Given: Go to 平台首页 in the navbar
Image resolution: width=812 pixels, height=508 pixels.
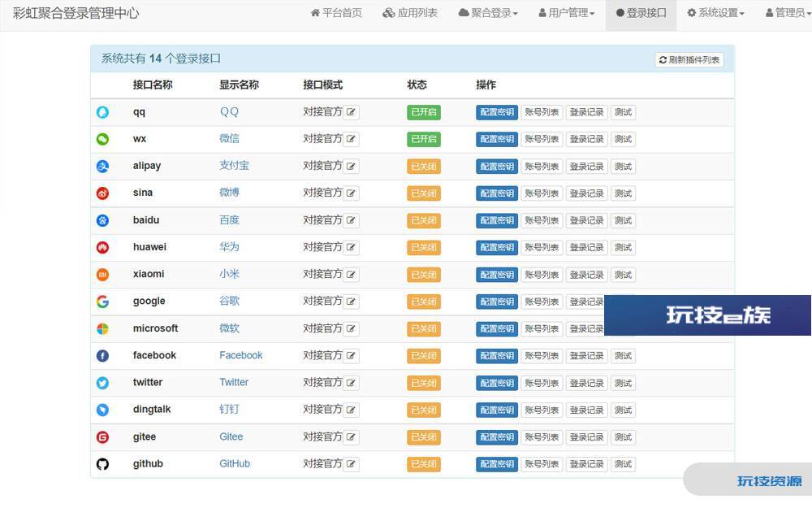Looking at the screenshot, I should point(336,13).
